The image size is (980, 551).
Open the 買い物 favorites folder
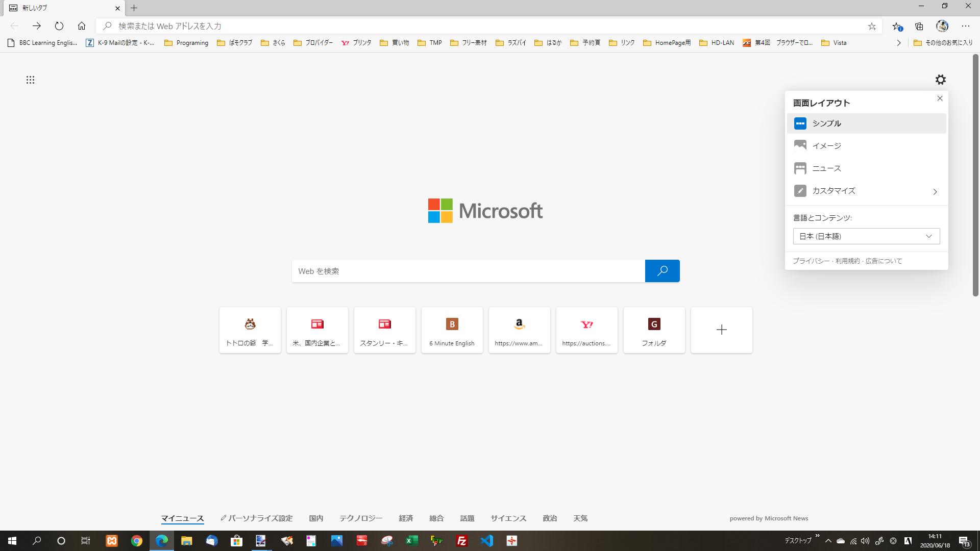click(x=394, y=43)
